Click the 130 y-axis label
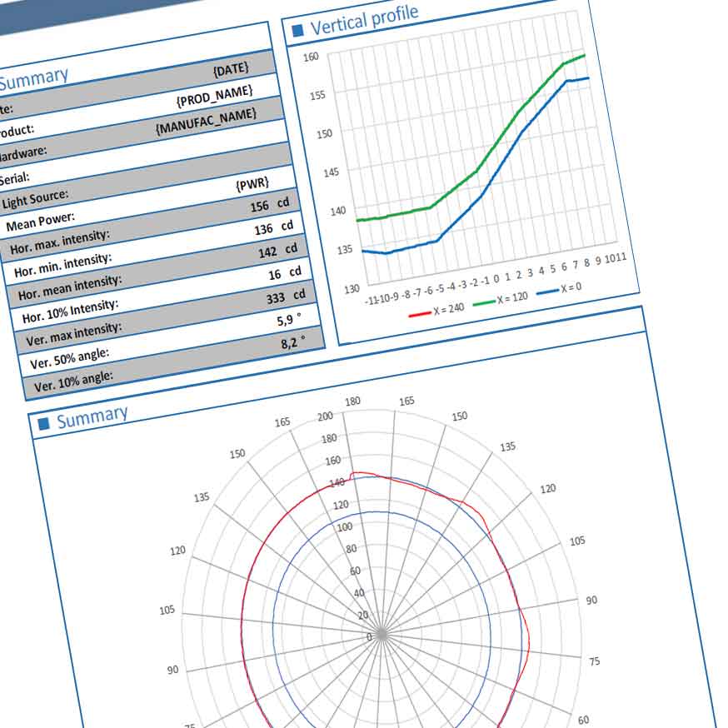728x728 pixels. (352, 289)
